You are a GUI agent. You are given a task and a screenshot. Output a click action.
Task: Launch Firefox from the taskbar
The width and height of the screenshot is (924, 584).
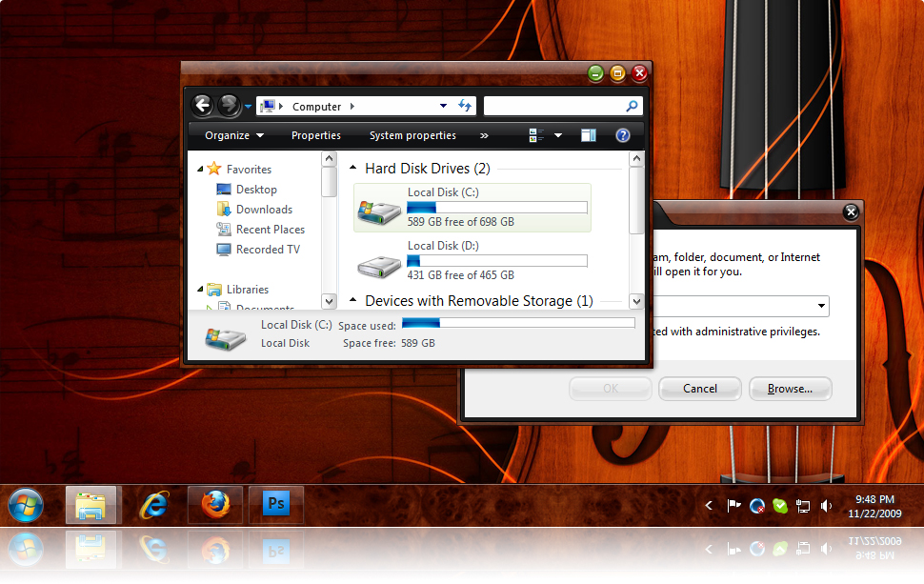[215, 505]
